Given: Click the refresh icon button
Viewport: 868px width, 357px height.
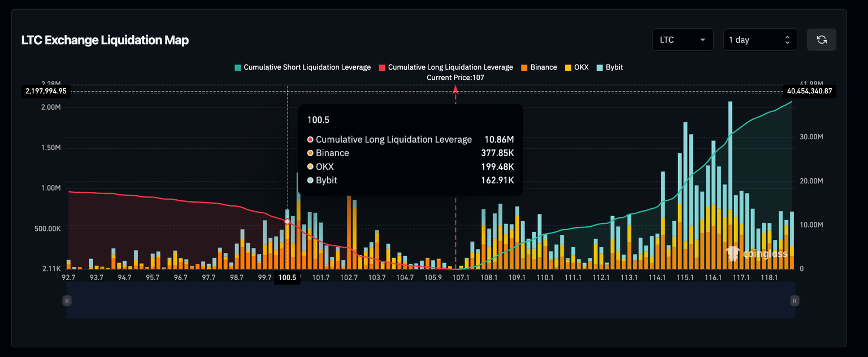Looking at the screenshot, I should [x=822, y=40].
